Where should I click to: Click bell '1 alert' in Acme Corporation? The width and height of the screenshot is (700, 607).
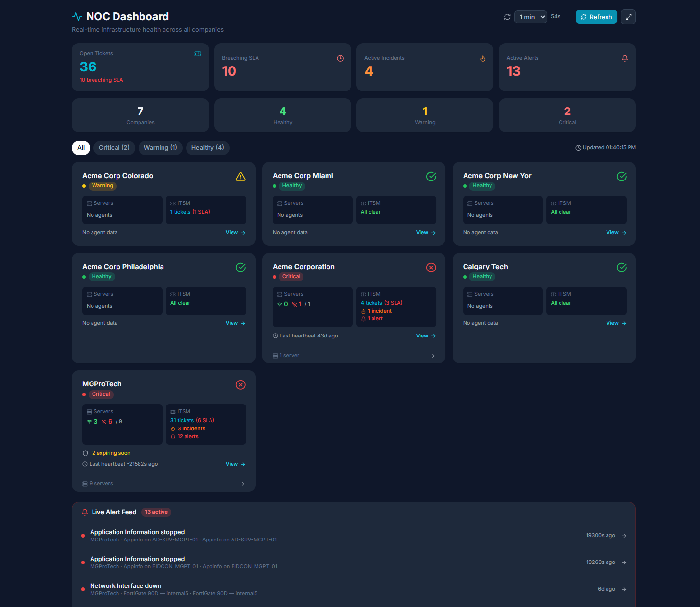click(x=372, y=319)
